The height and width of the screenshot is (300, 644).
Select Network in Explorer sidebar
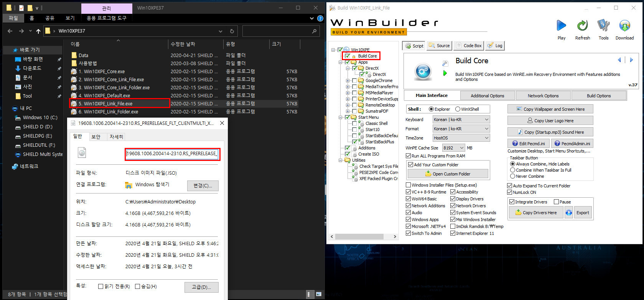click(29, 166)
